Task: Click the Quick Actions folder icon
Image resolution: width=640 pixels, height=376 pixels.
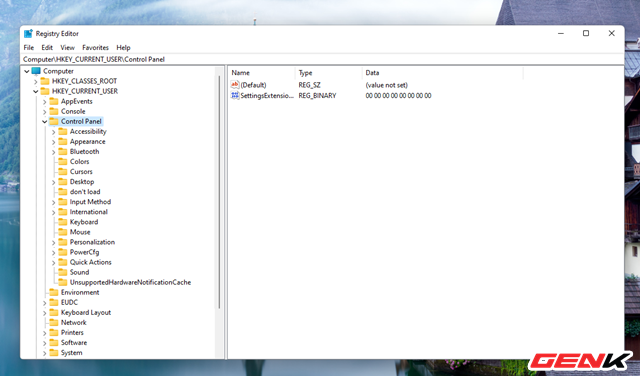Action: [63, 262]
